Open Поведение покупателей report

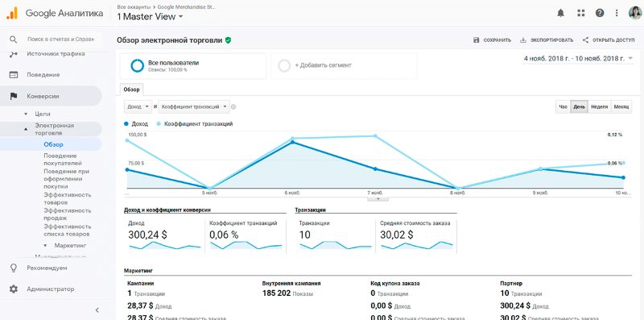pos(63,160)
